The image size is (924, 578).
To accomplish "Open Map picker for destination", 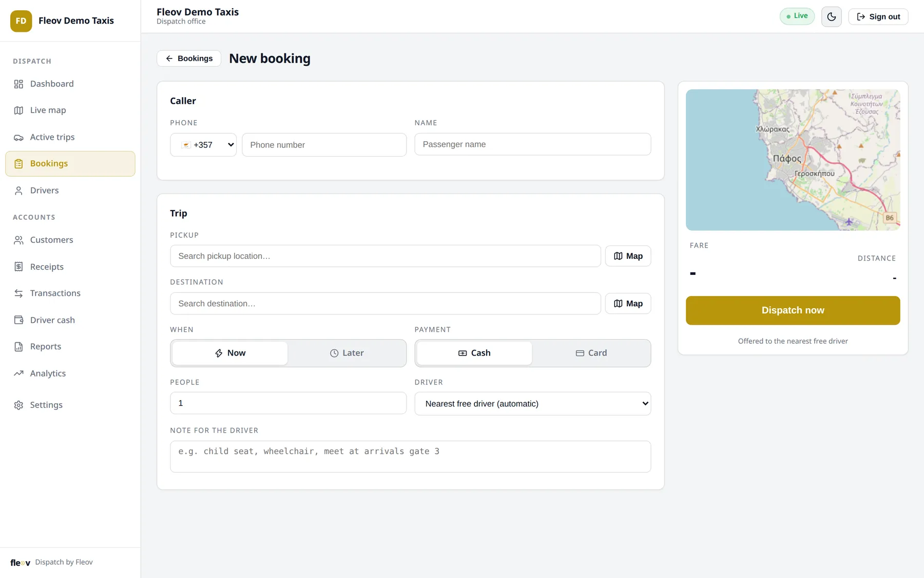I will [x=628, y=304].
